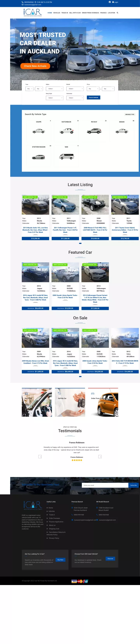This screenshot has height=644, width=140.
Task: Show previous testimonial arrow
Action: coord(40,457)
